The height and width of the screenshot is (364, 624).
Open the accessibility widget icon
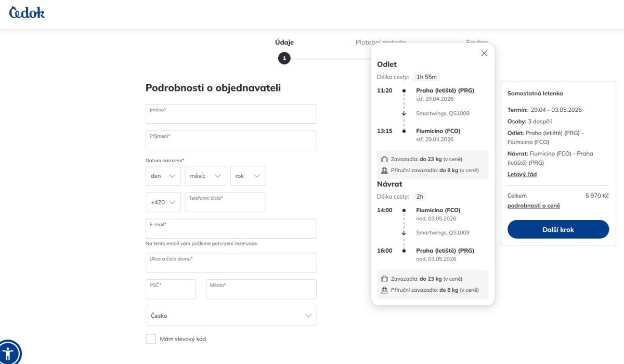9,353
